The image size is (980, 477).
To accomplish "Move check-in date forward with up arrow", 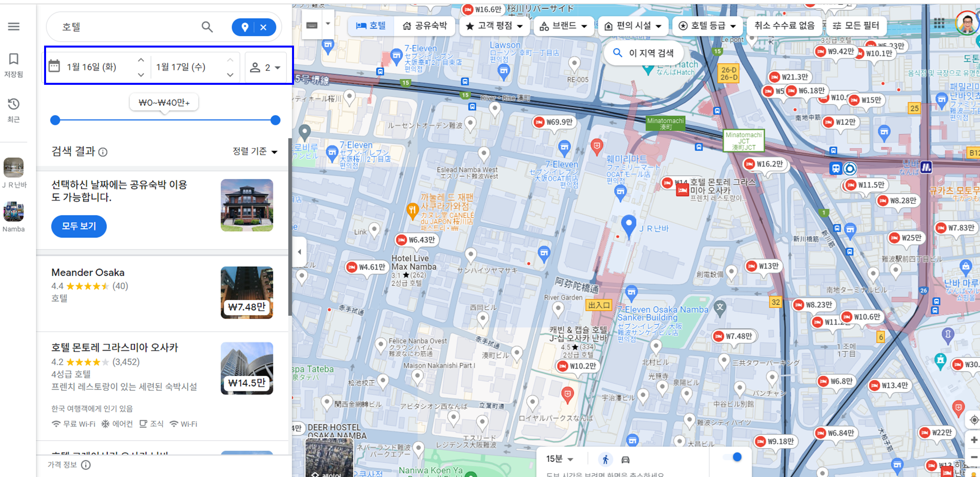I will [x=141, y=60].
